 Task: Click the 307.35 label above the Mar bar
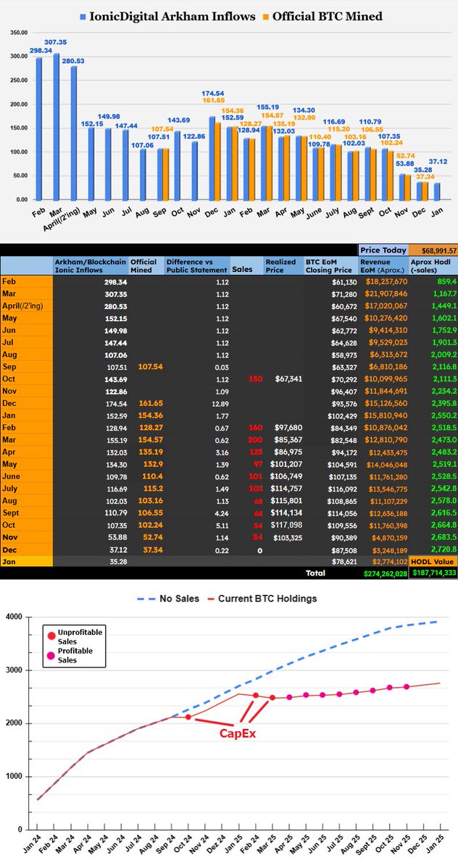[57, 42]
